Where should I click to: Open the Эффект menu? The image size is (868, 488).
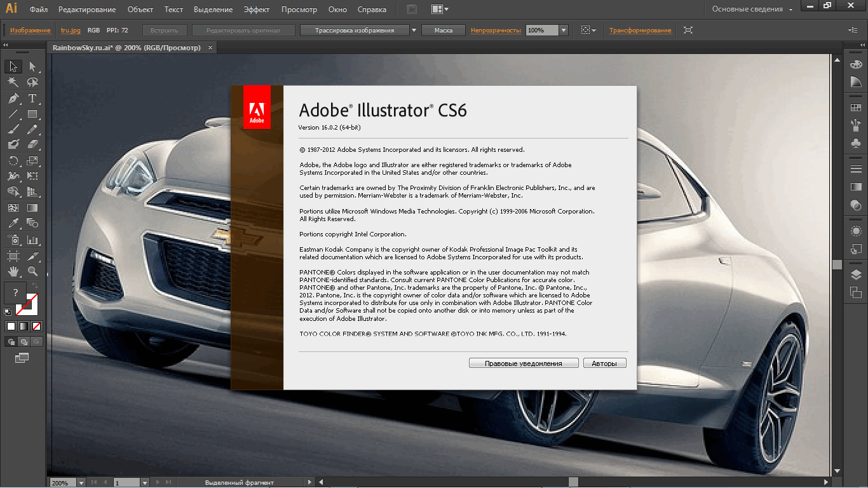[x=257, y=10]
